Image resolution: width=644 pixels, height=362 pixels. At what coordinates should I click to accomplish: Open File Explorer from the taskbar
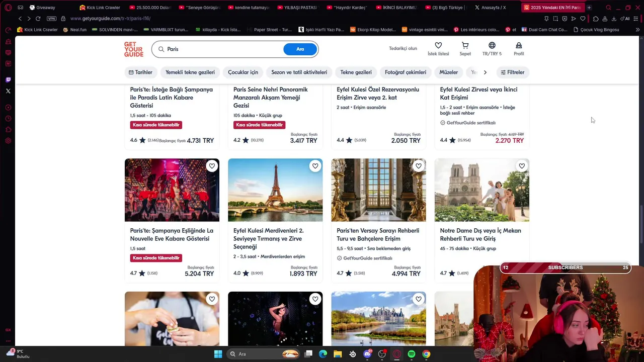point(338,354)
